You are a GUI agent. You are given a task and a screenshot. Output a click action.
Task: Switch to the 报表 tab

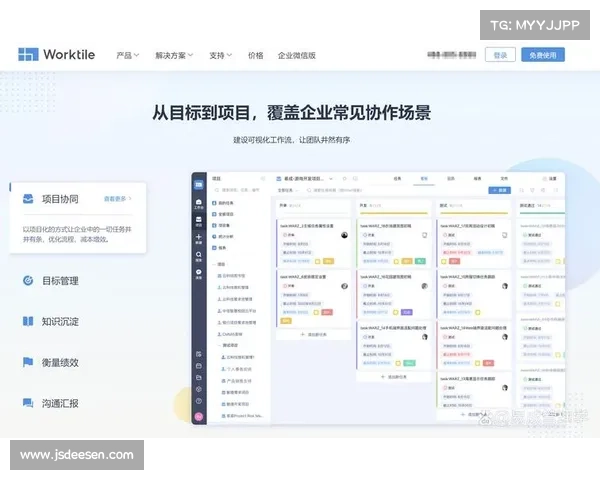pyautogui.click(x=478, y=179)
